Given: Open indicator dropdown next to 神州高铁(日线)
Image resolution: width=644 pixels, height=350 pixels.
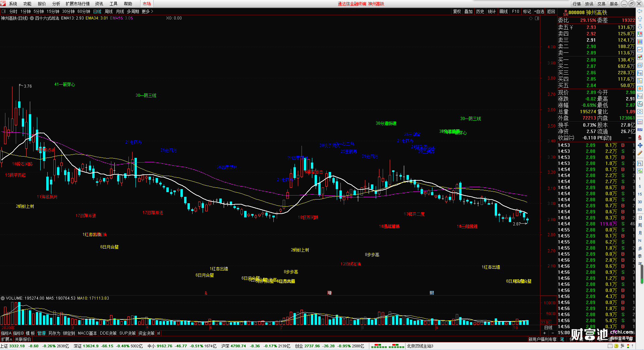Looking at the screenshot, I should [x=32, y=18].
